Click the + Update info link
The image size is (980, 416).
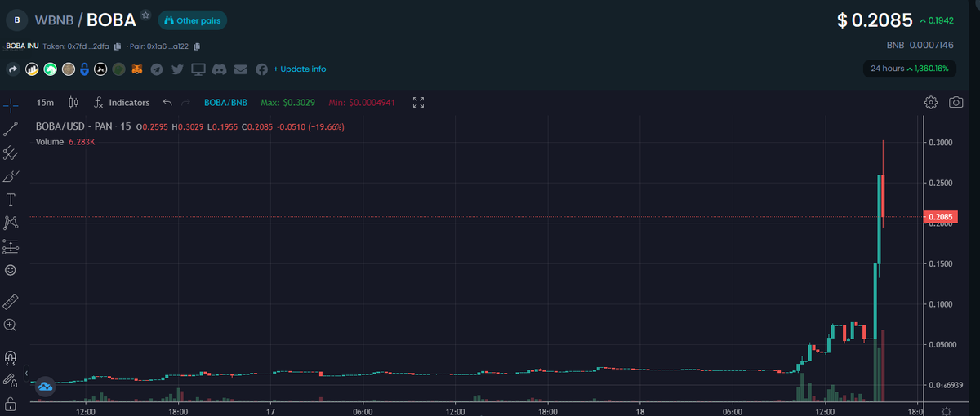pos(300,69)
